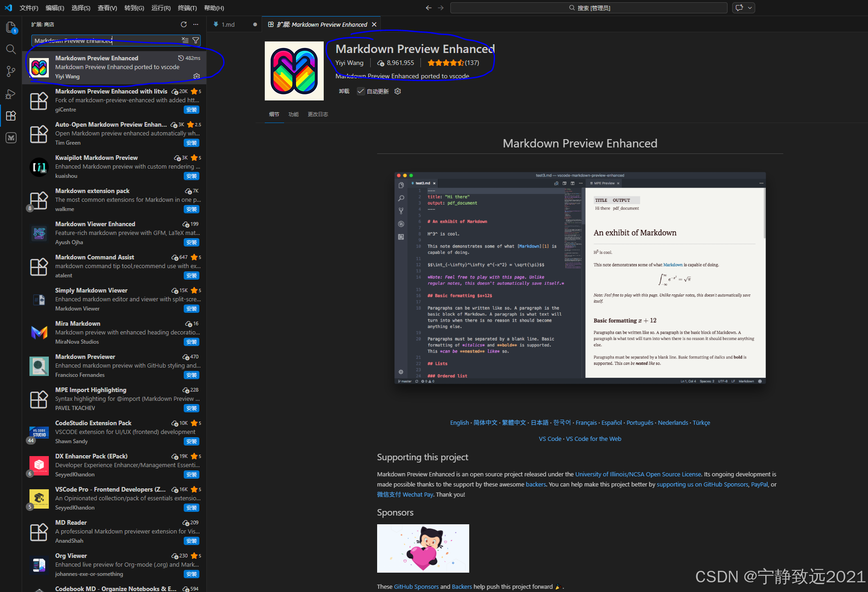Open the 终端(T) menu

click(x=187, y=8)
